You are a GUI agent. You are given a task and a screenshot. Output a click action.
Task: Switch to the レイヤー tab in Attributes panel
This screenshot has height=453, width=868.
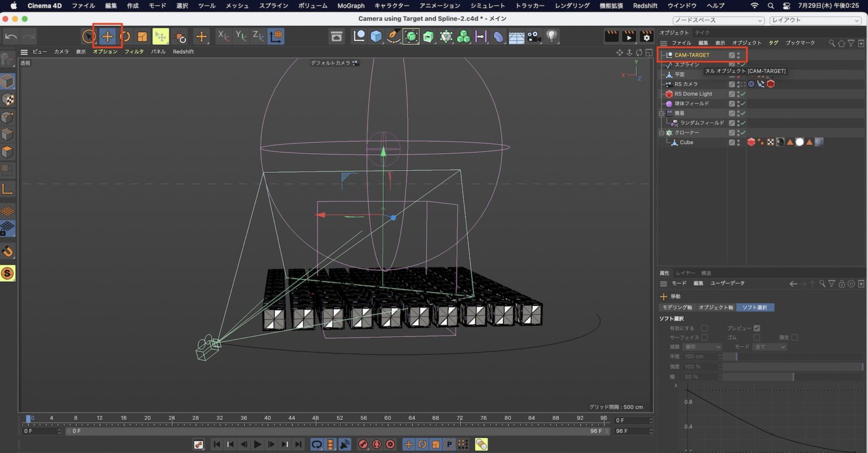[x=685, y=272]
